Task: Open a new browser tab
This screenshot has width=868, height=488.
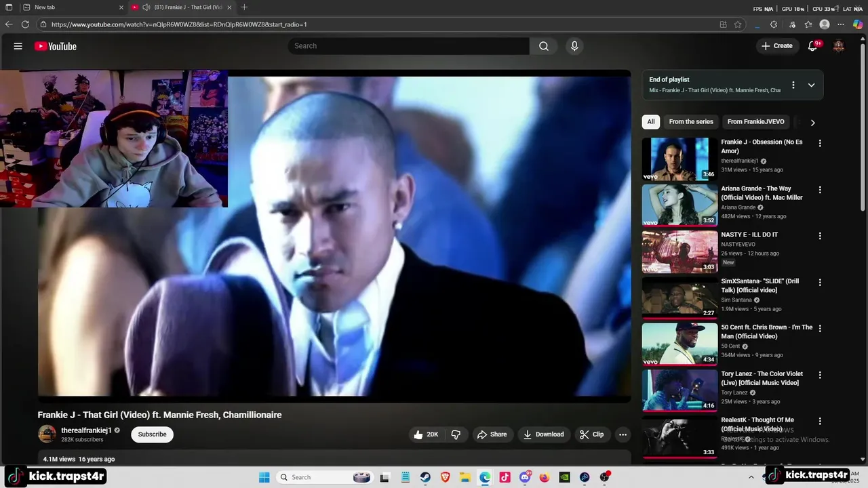Action: pos(244,7)
